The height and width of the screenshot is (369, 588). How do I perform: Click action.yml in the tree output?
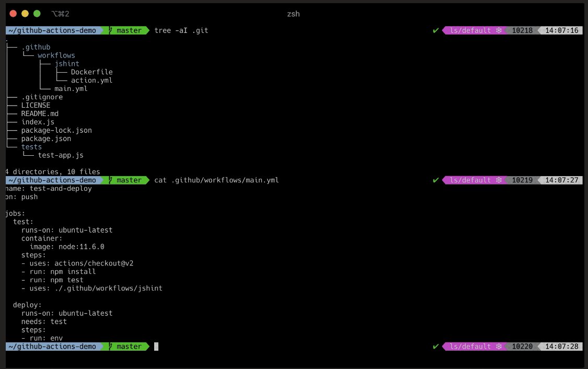pyautogui.click(x=91, y=80)
